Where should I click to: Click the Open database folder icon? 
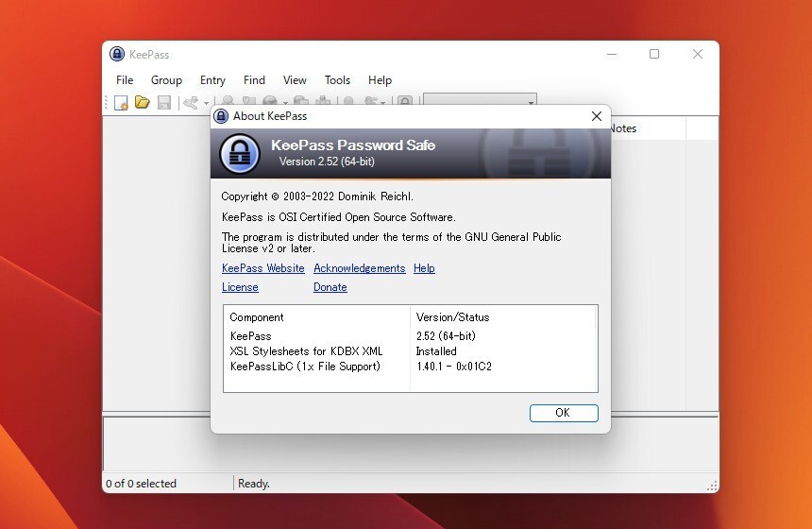pos(143,103)
